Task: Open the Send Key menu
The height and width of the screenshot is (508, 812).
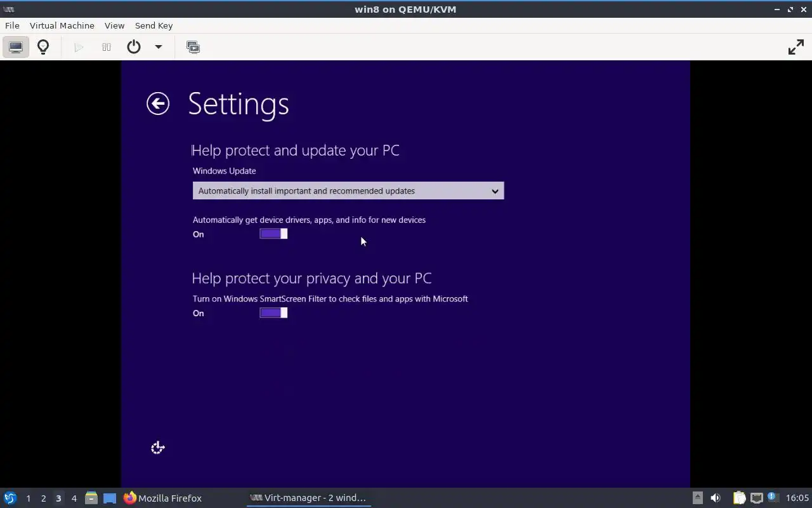Action: click(x=154, y=25)
